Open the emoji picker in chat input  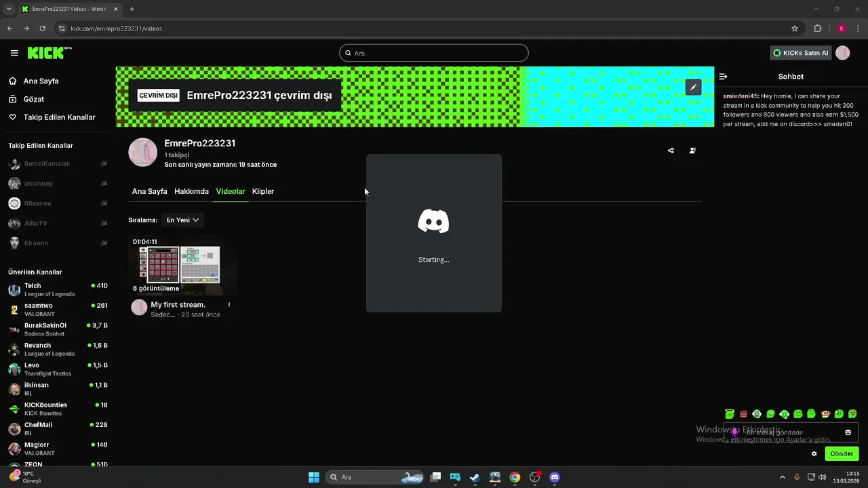click(848, 432)
